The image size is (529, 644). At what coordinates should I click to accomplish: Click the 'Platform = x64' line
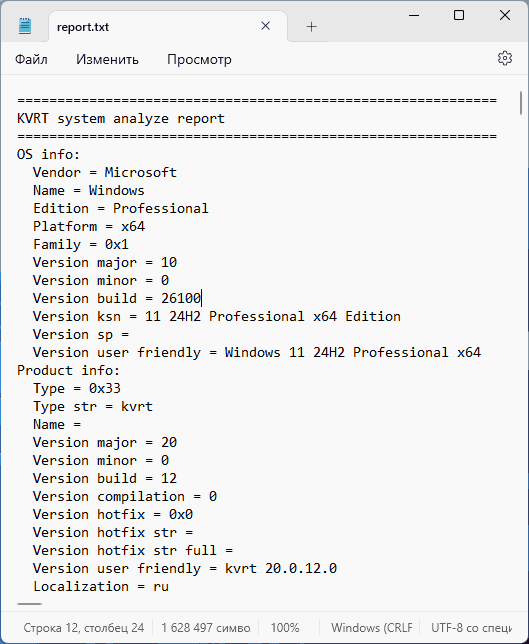89,227
